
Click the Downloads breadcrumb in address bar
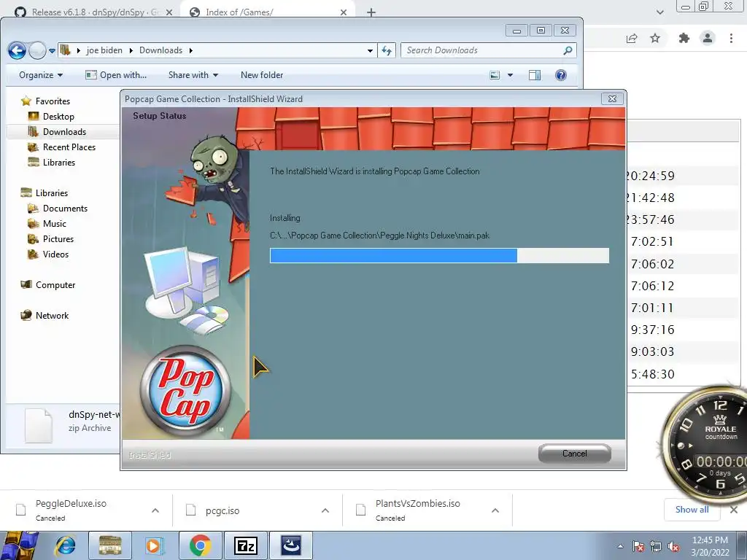[160, 50]
